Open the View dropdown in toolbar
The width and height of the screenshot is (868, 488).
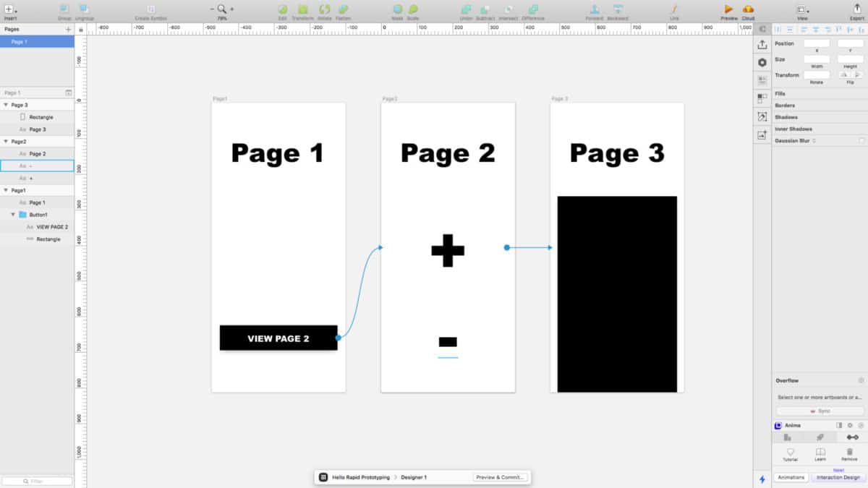point(802,9)
